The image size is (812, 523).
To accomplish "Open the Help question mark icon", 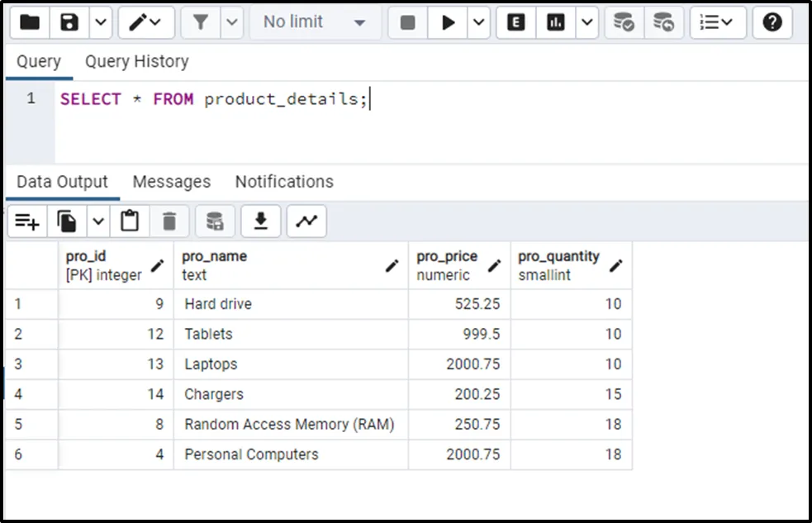I will (772, 22).
